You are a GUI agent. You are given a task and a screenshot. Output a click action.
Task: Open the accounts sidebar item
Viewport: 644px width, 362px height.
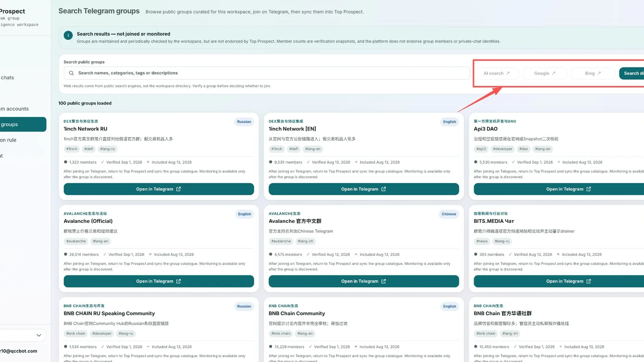(14, 109)
